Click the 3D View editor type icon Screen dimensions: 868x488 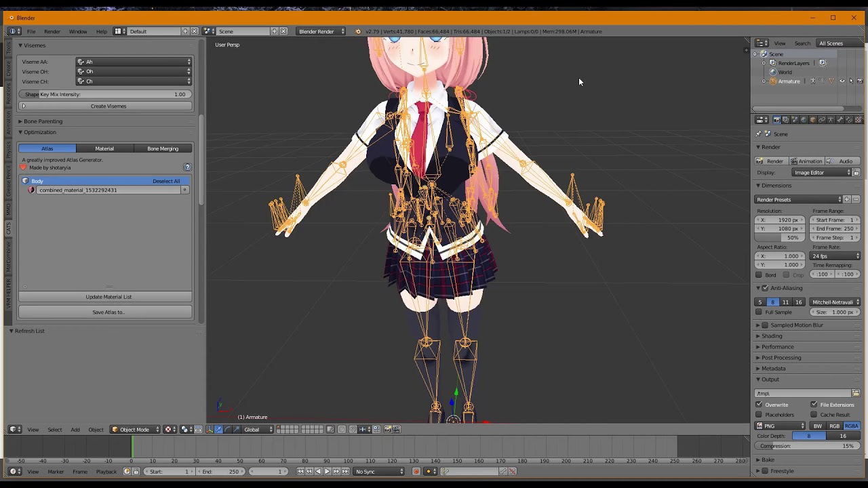pyautogui.click(x=14, y=429)
